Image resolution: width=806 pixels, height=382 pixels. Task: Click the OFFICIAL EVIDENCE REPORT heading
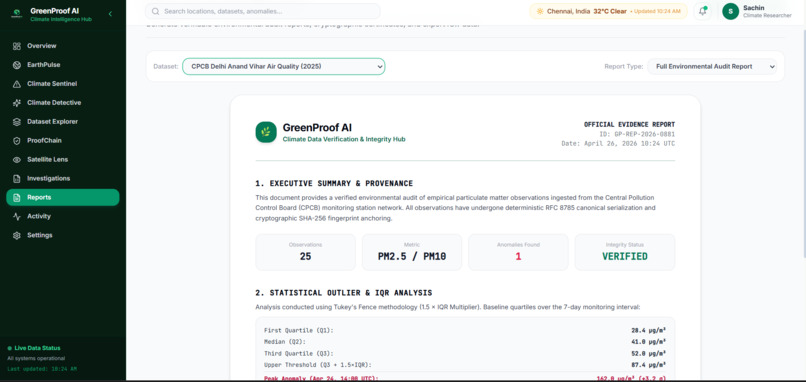(629, 124)
